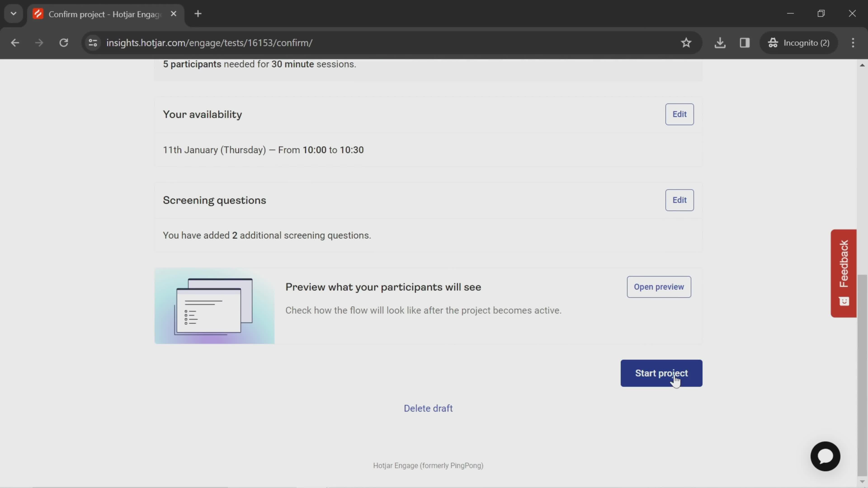Open the chat support bubble
This screenshot has height=488, width=868.
click(825, 456)
